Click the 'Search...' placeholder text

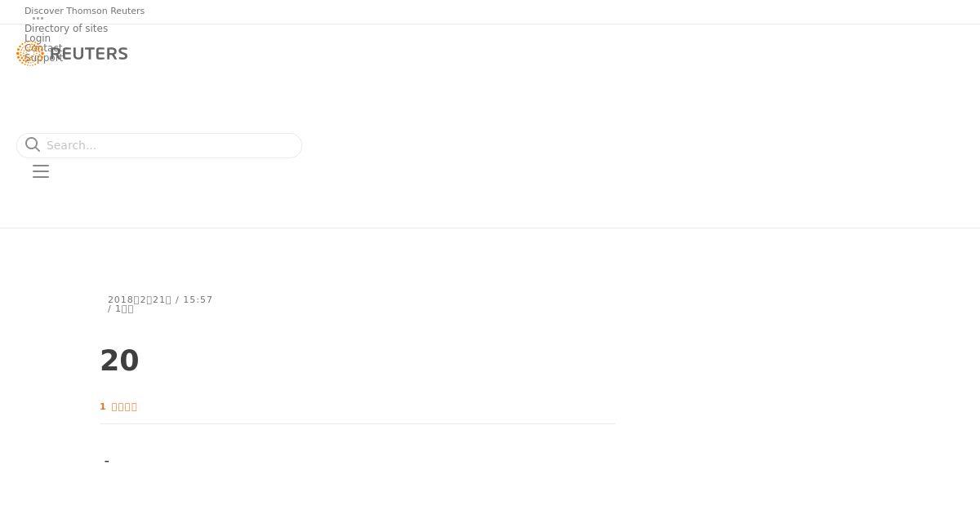pyautogui.click(x=71, y=145)
